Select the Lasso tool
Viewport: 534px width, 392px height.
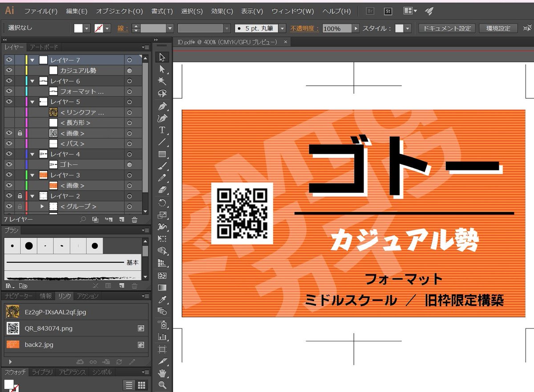point(162,93)
